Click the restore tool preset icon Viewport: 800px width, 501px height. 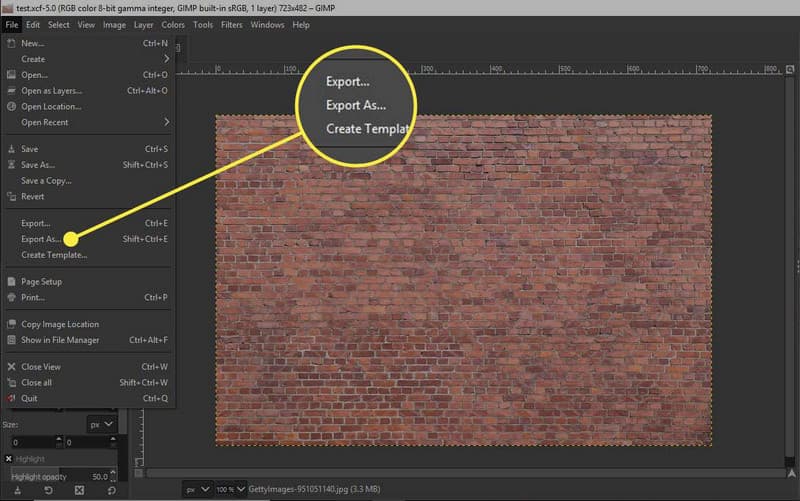(48, 490)
